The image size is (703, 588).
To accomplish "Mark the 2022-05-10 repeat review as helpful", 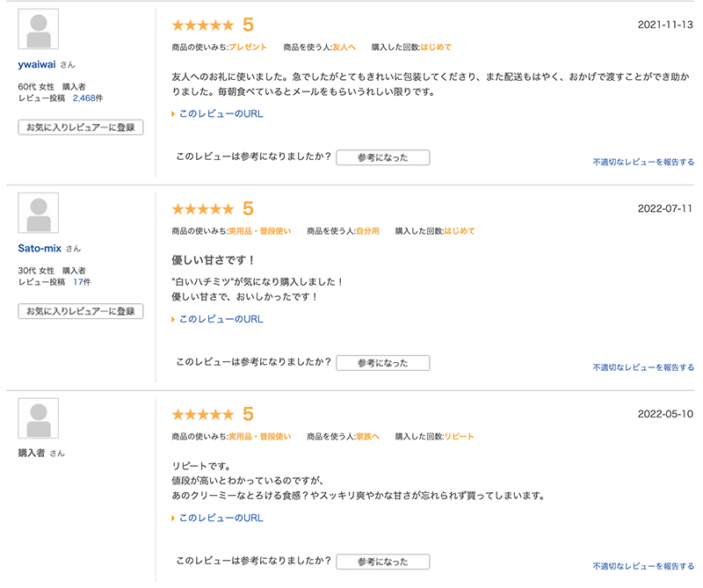I will point(383,562).
